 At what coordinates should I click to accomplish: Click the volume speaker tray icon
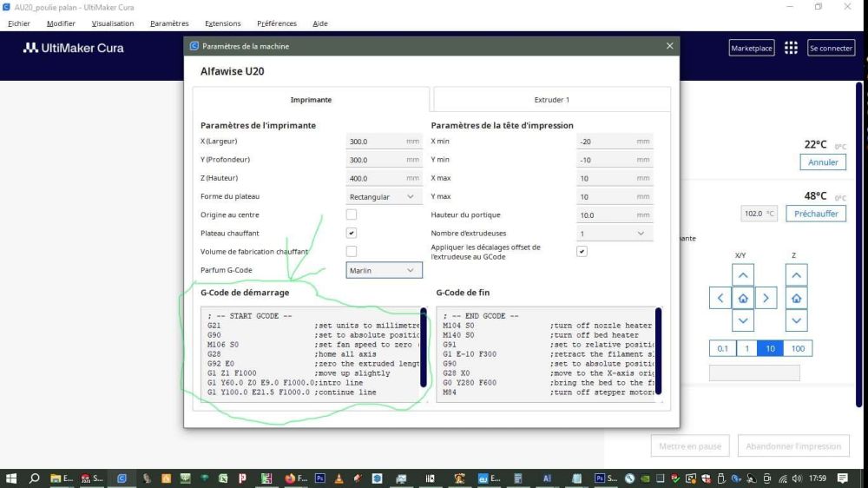click(797, 478)
